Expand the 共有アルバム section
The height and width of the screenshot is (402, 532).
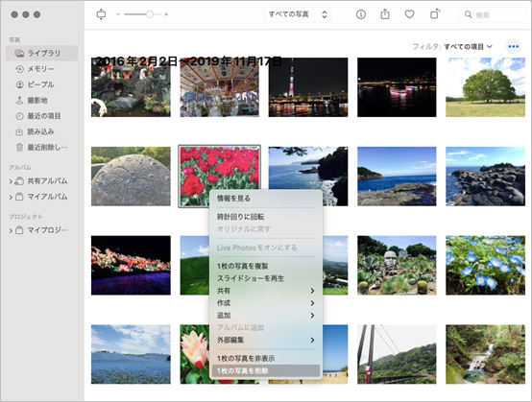click(11, 181)
